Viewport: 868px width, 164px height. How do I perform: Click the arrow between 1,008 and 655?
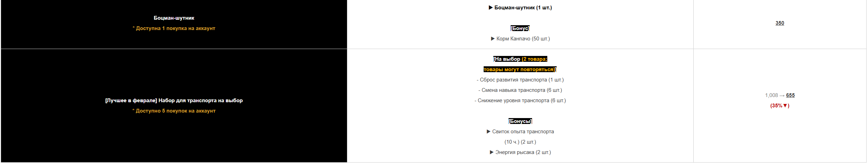tap(782, 96)
